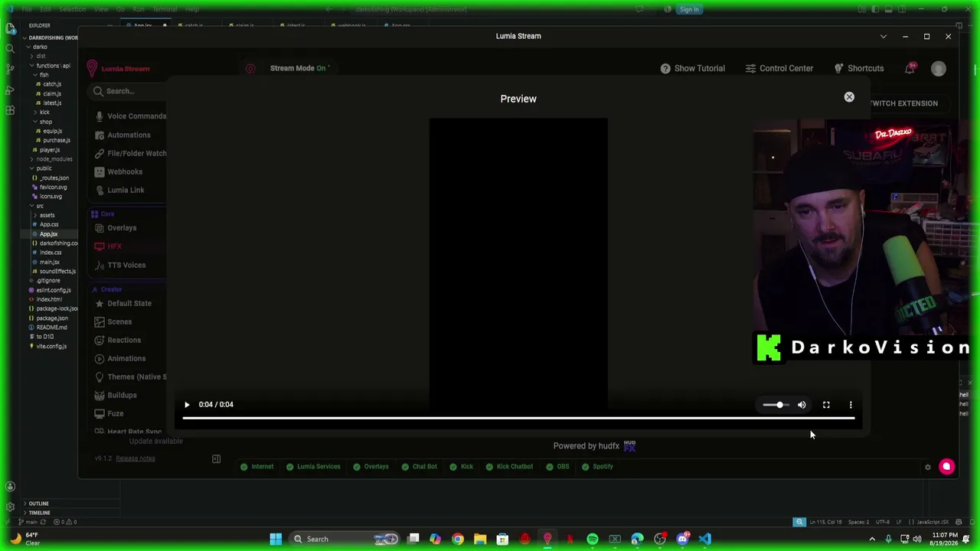
Task: Click the Kick Chatbot status indicator
Action: tap(509, 467)
